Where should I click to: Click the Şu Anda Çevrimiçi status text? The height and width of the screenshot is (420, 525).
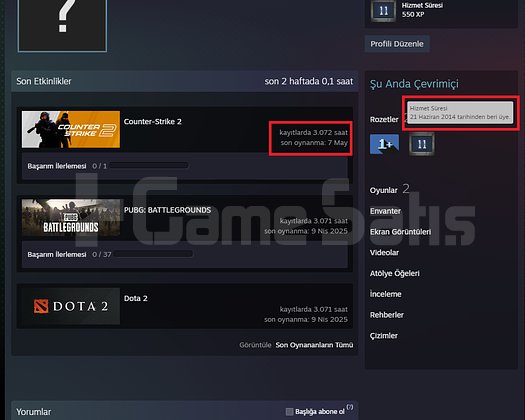414,84
